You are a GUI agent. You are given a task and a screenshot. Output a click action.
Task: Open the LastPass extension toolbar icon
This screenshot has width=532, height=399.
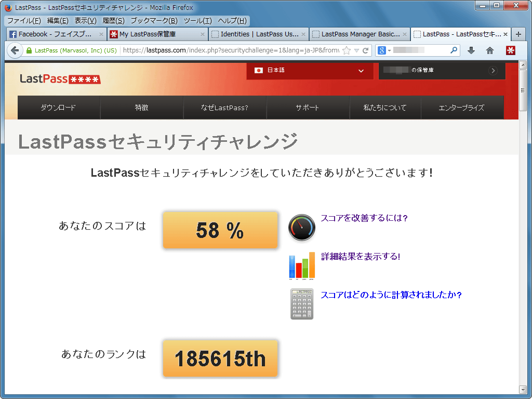coord(510,50)
